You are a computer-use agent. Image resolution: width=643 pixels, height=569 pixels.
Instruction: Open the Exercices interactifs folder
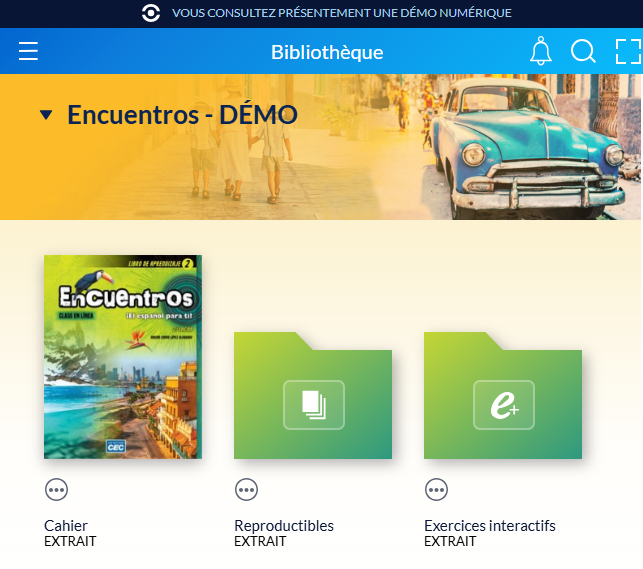coord(503,395)
